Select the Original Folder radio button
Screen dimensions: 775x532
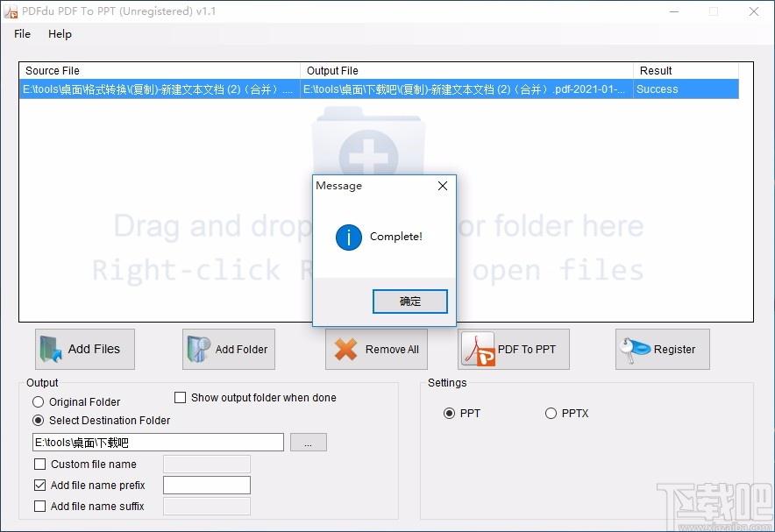pos(39,402)
